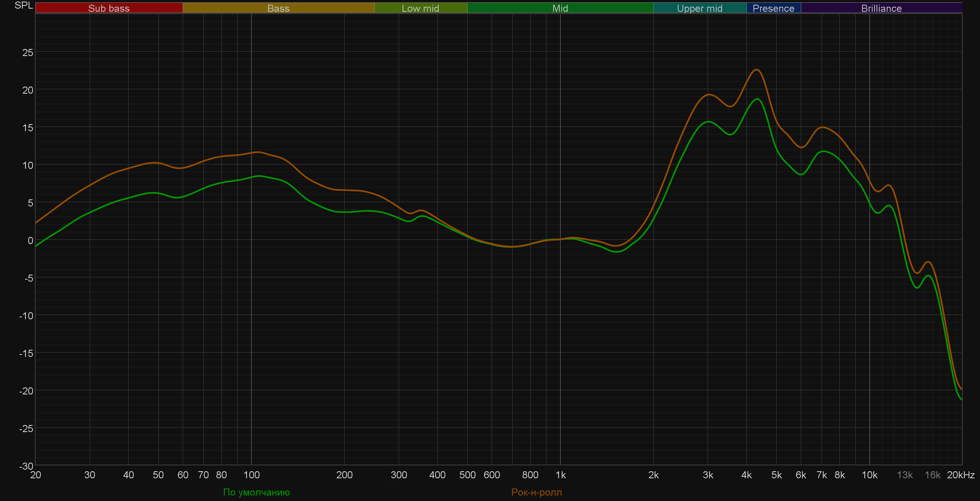
Task: Click the -30 dB SPL axis label
Action: point(26,466)
